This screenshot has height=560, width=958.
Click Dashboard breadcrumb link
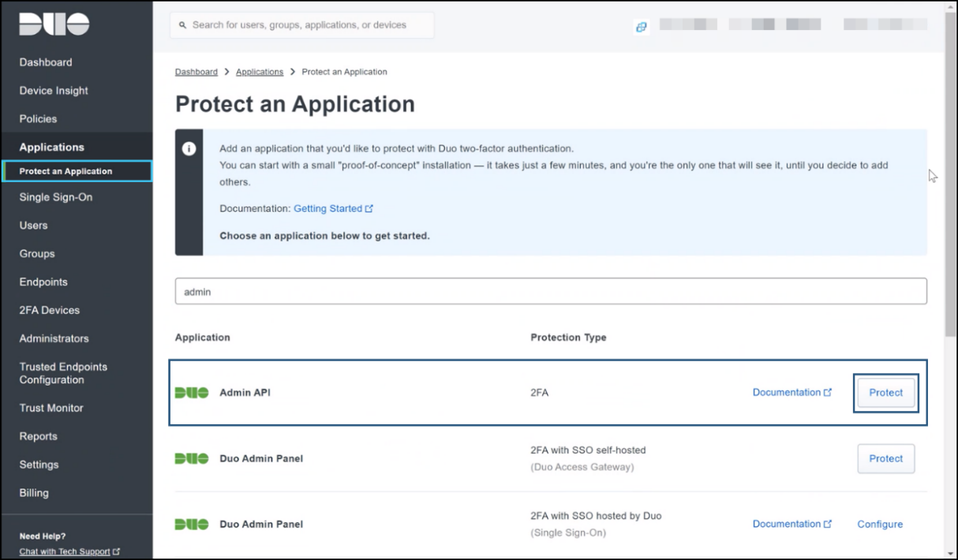(196, 72)
